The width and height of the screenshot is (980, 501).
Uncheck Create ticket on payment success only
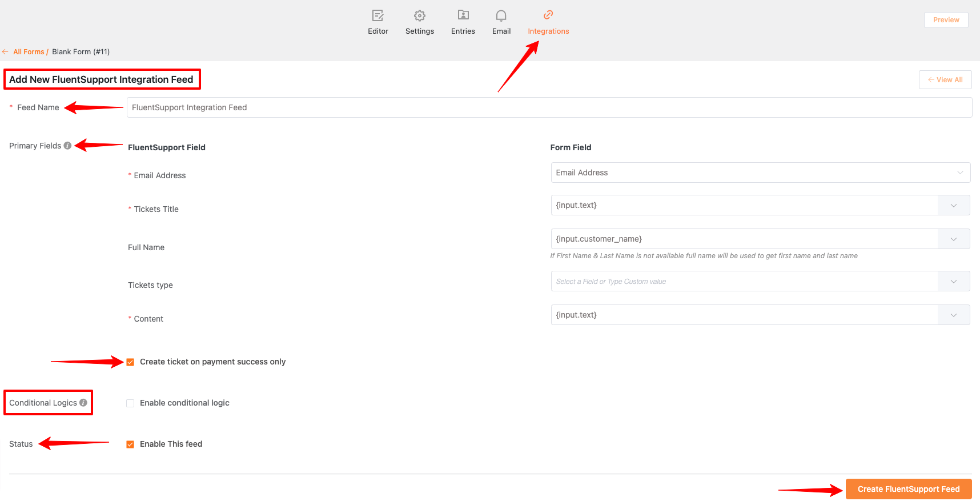[130, 362]
